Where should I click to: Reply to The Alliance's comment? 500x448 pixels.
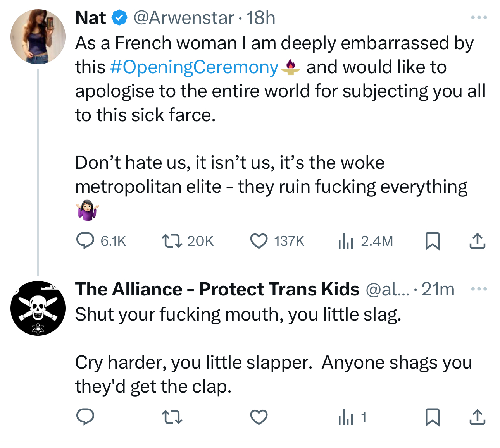[x=85, y=417]
